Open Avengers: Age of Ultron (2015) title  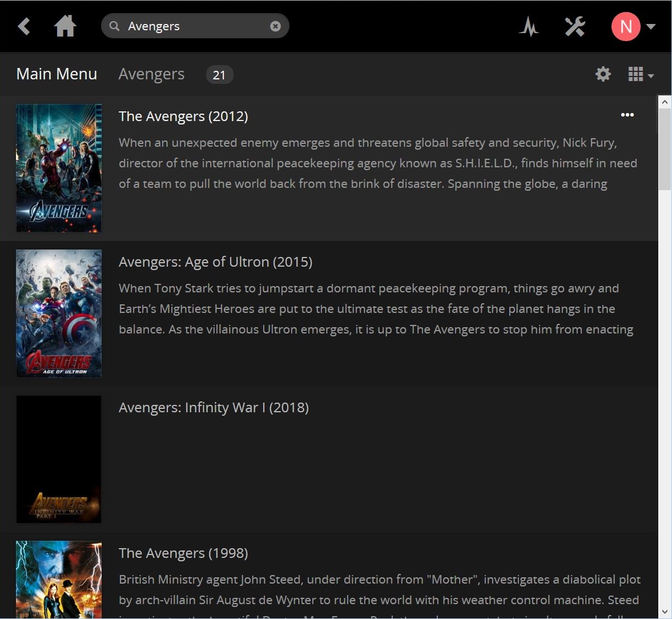(216, 262)
